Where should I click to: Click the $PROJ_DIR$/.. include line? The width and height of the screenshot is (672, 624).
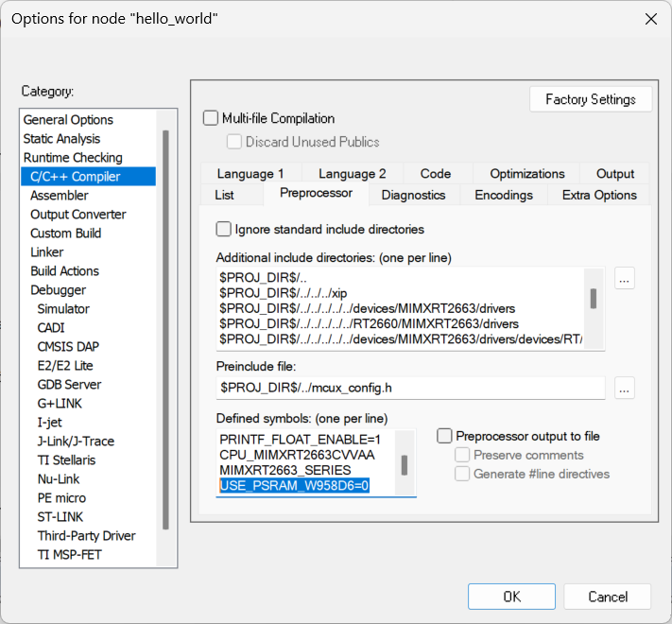(x=263, y=278)
